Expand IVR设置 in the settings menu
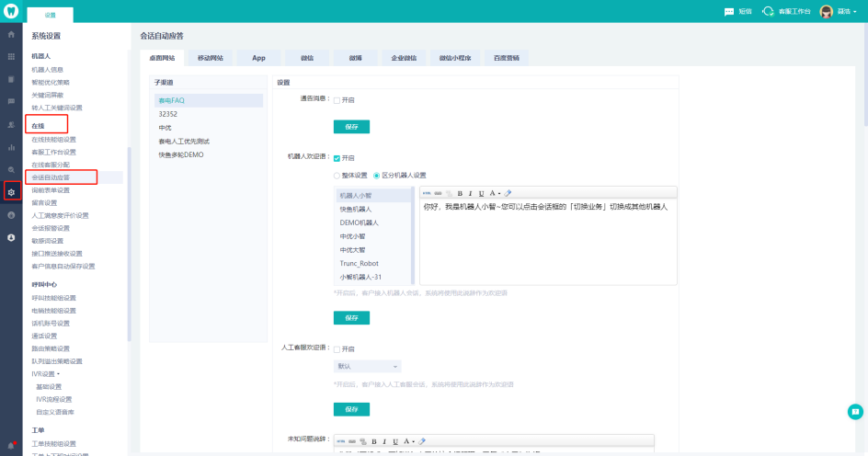Screen dimensions: 868x456 [48, 374]
